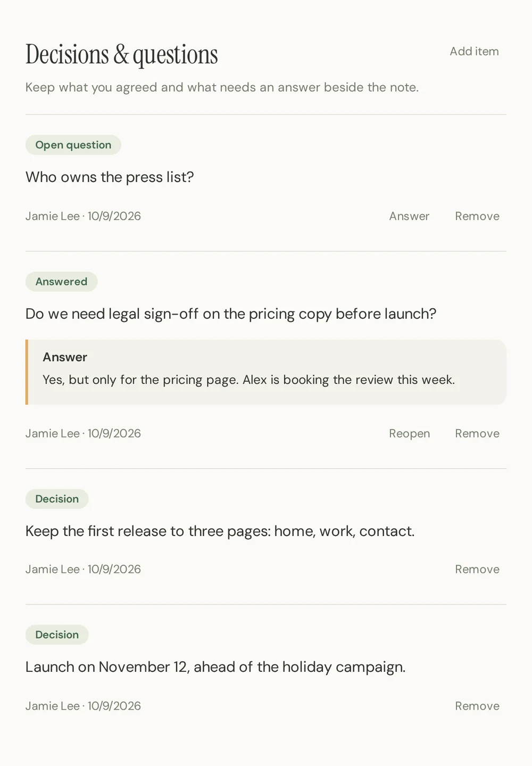Click the highlighted Answer box text
The height and width of the screenshot is (766, 532).
tap(248, 380)
